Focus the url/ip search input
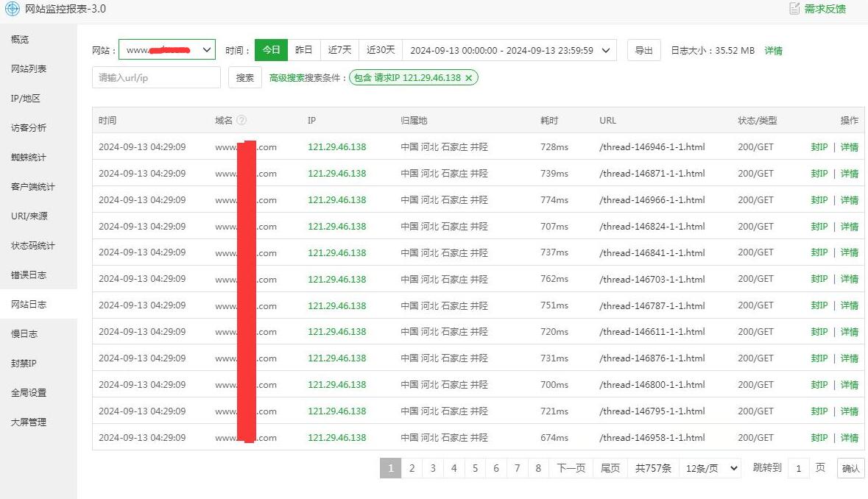The height and width of the screenshot is (499, 868). [x=156, y=77]
